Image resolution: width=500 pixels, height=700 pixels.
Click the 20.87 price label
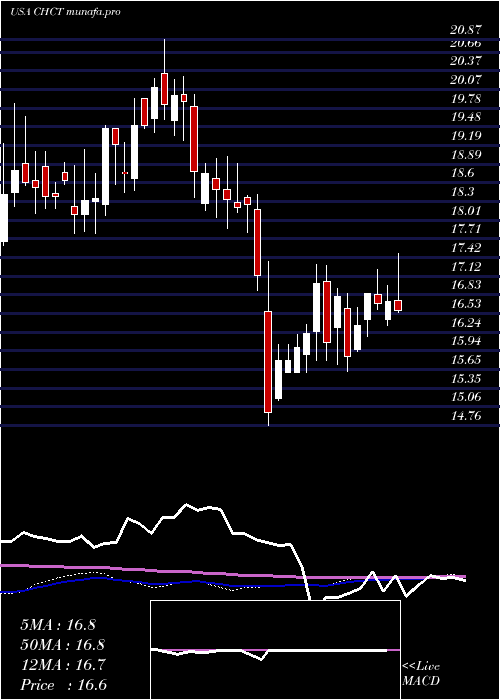tap(466, 30)
